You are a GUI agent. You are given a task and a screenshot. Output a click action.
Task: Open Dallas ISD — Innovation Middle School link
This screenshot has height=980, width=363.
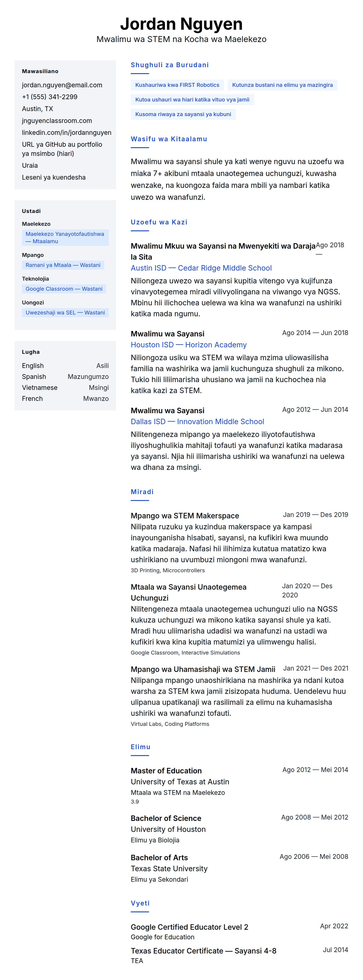(197, 421)
